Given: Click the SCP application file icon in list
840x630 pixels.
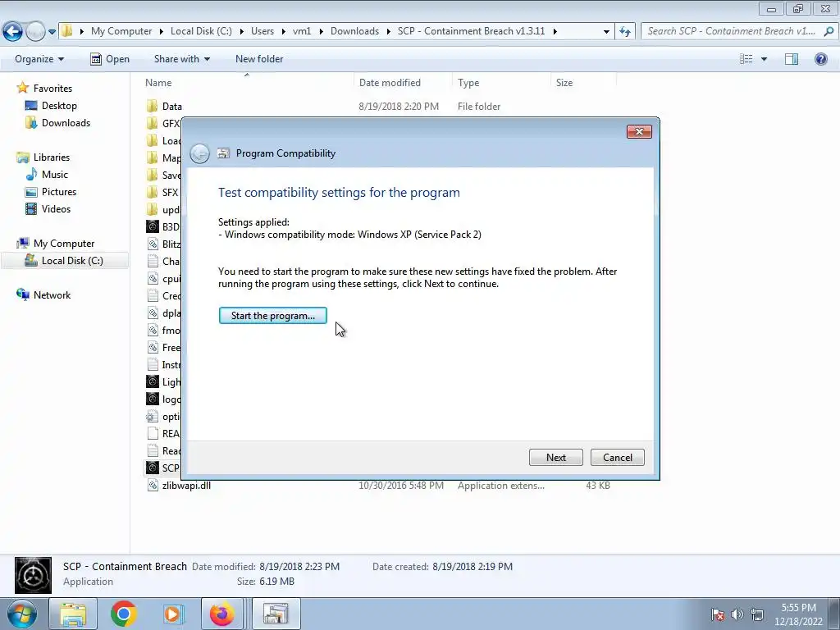Looking at the screenshot, I should tap(153, 468).
